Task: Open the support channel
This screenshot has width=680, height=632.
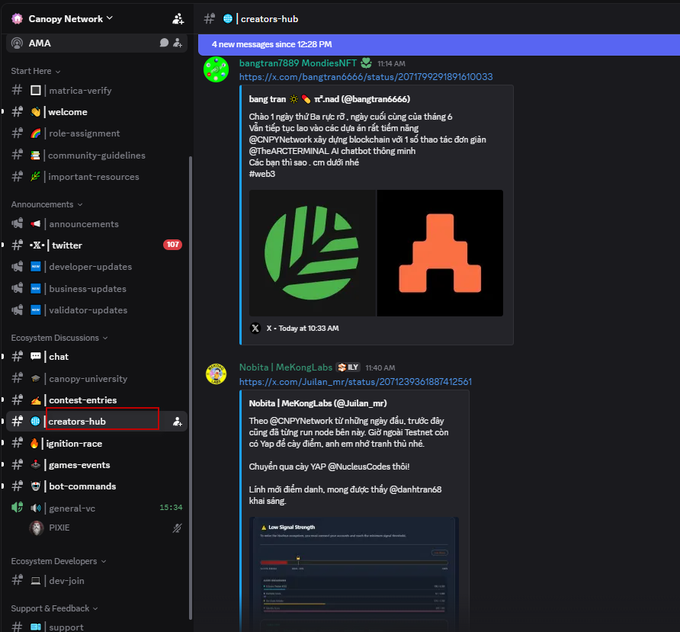Action: (96, 626)
